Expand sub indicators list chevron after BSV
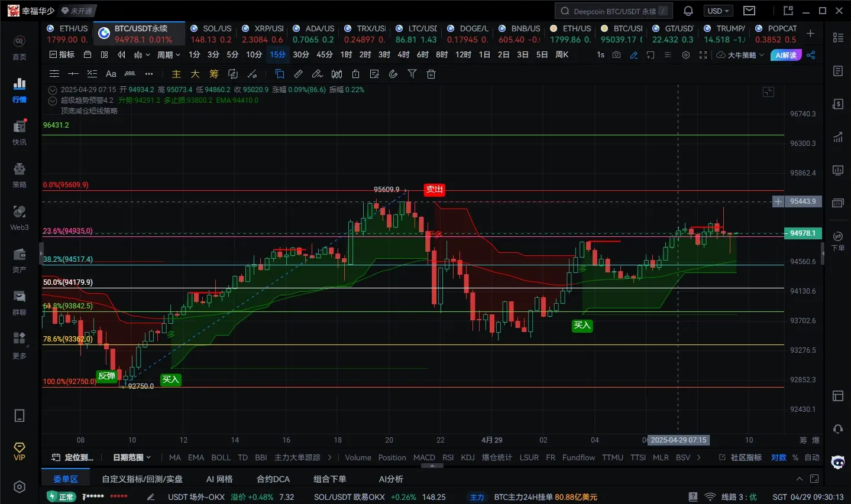The height and width of the screenshot is (504, 851). (699, 457)
